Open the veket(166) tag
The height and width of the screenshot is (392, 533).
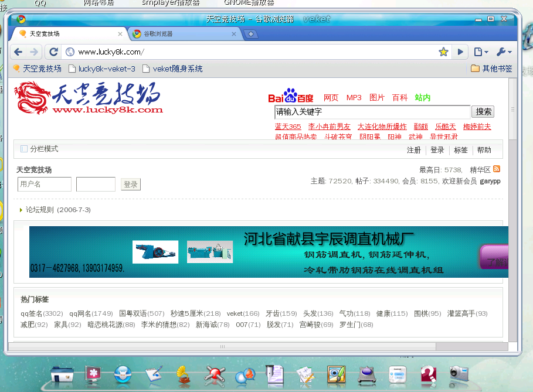(x=243, y=313)
